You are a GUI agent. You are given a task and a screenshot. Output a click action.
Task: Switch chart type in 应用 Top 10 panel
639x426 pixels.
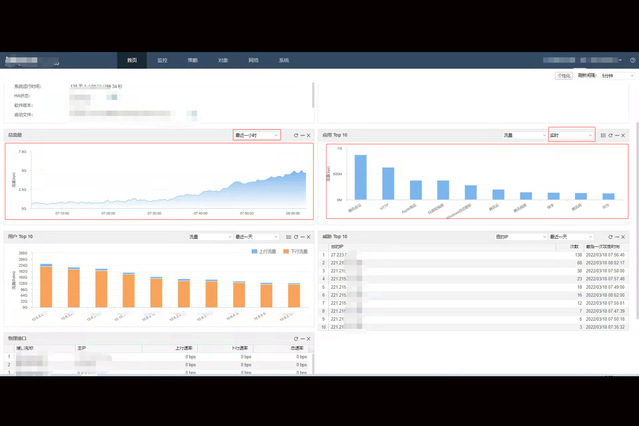[x=602, y=135]
